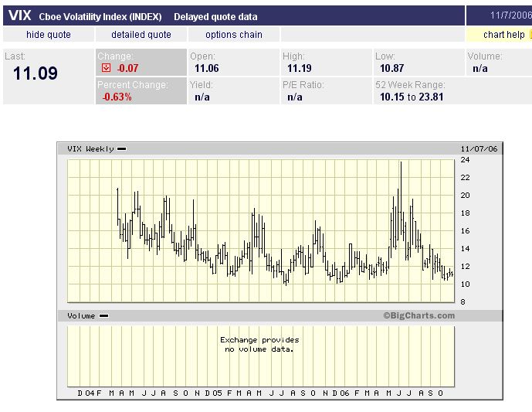Select the Last price 11.09

[36, 73]
